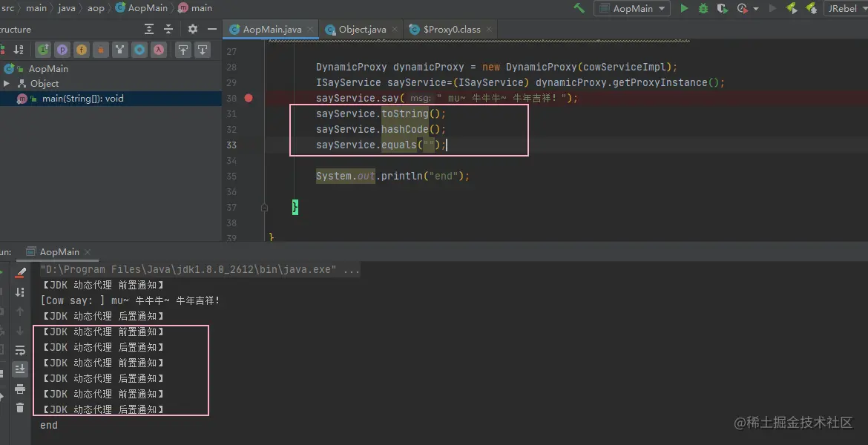Close the Object.java tab

(395, 30)
